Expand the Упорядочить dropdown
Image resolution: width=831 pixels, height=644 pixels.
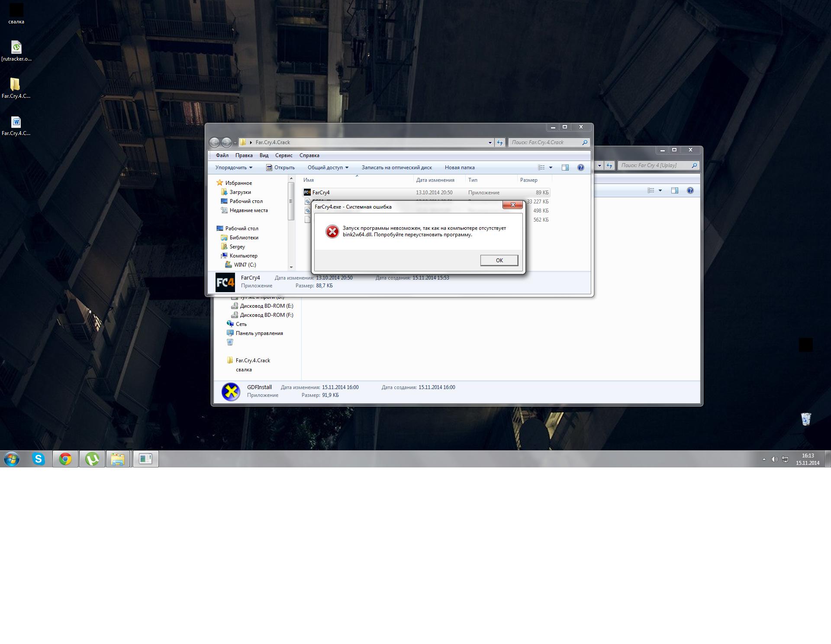point(234,167)
